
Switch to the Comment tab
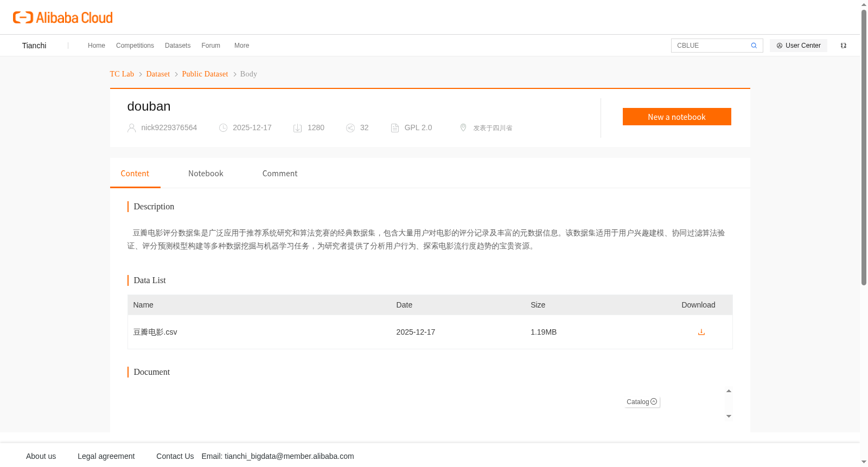click(280, 174)
